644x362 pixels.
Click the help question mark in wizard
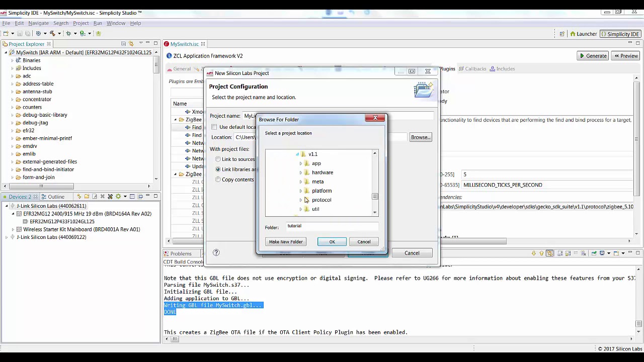tap(216, 253)
